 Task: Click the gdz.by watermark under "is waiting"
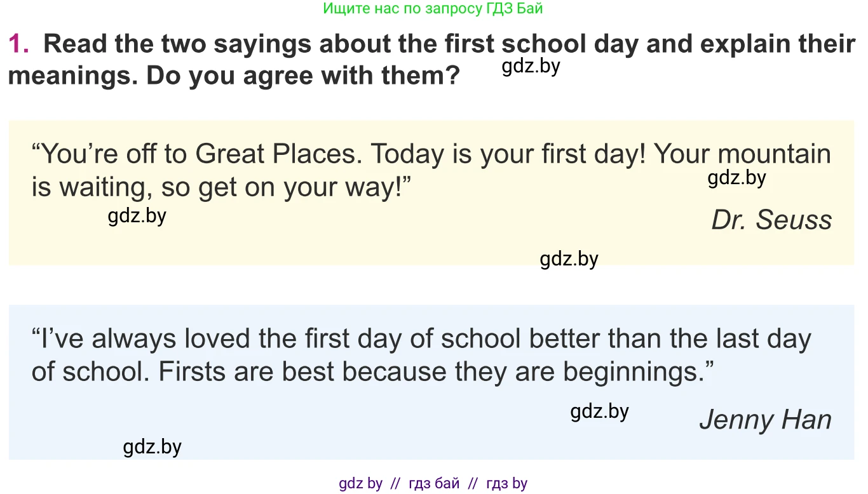pyautogui.click(x=137, y=216)
